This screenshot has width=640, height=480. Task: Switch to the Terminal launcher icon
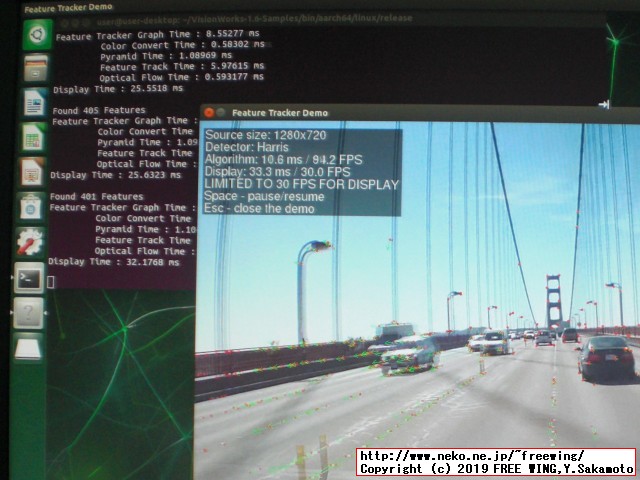point(29,278)
